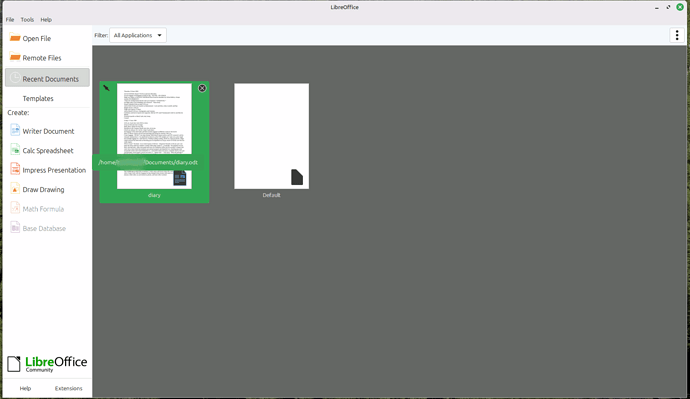Click the Open File label
Viewport: 690px width, 399px height.
coord(37,38)
